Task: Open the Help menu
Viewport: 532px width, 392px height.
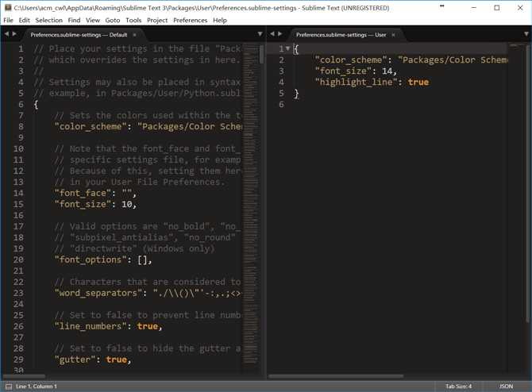Action: click(220, 21)
